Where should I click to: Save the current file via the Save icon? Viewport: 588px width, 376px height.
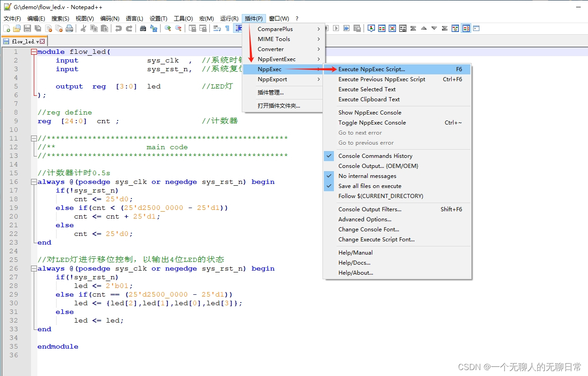click(x=26, y=28)
